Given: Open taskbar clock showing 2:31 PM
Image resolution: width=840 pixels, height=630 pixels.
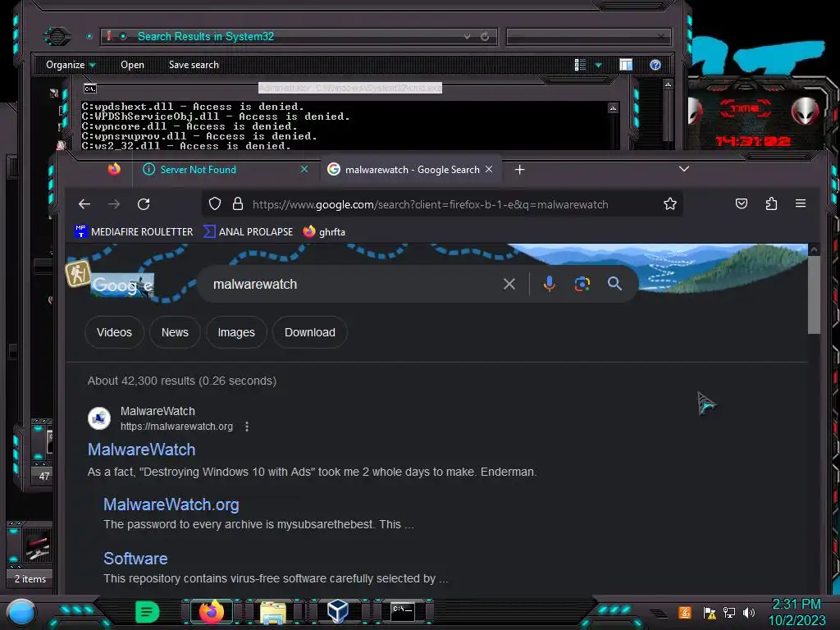Looking at the screenshot, I should [x=797, y=612].
